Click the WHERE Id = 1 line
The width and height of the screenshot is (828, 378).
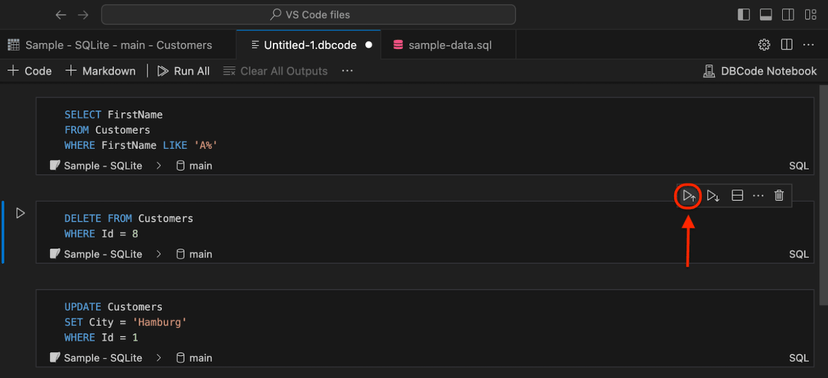point(101,337)
